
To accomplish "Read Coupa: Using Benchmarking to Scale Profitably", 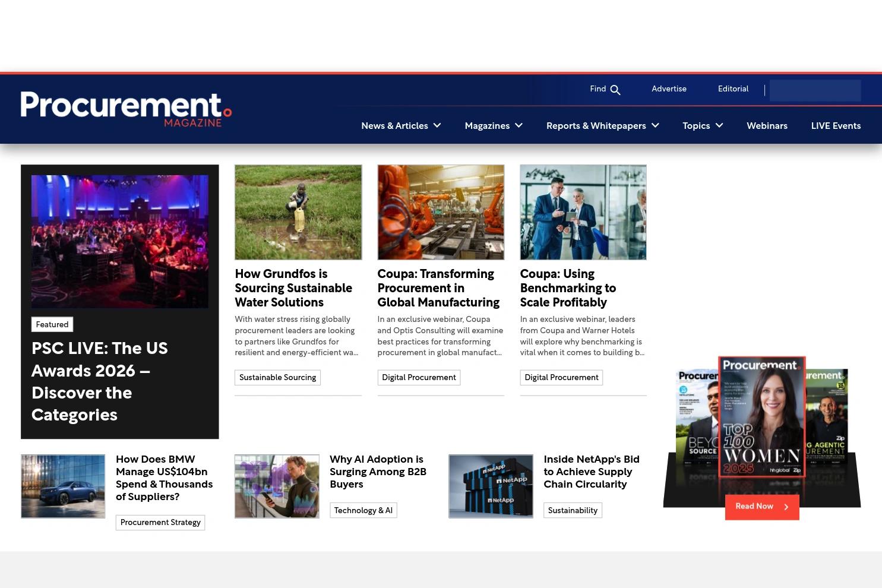I will tap(568, 288).
